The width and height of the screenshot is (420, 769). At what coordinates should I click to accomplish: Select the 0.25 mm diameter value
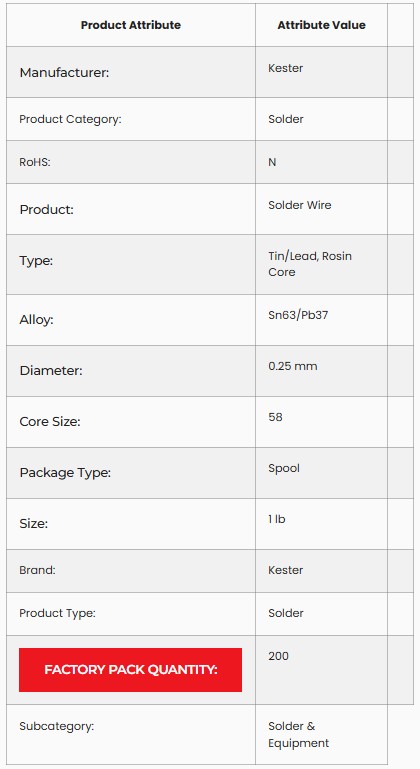292,366
